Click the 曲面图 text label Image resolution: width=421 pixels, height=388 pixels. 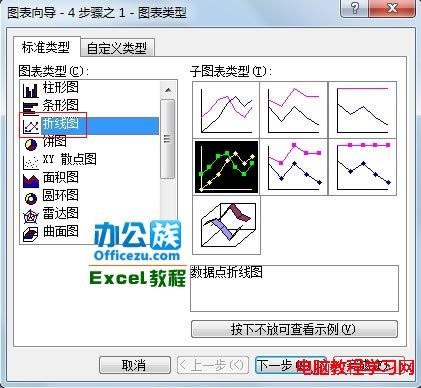tap(61, 231)
